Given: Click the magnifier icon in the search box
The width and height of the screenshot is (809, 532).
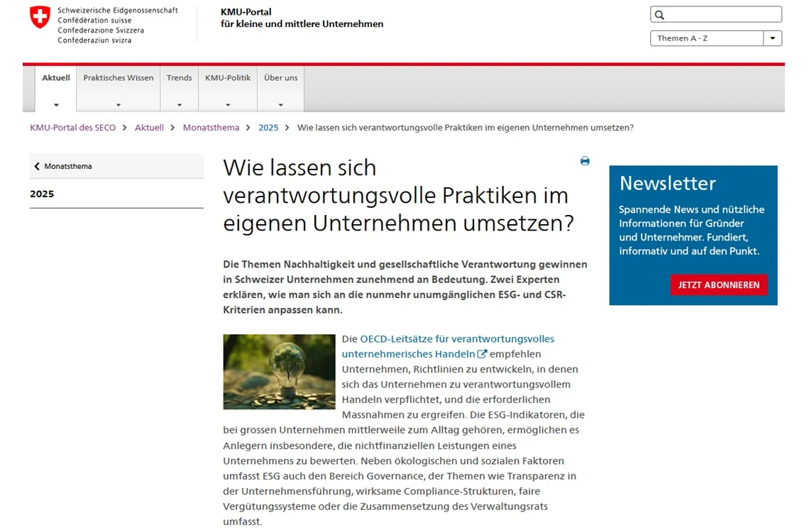Looking at the screenshot, I should [x=660, y=15].
